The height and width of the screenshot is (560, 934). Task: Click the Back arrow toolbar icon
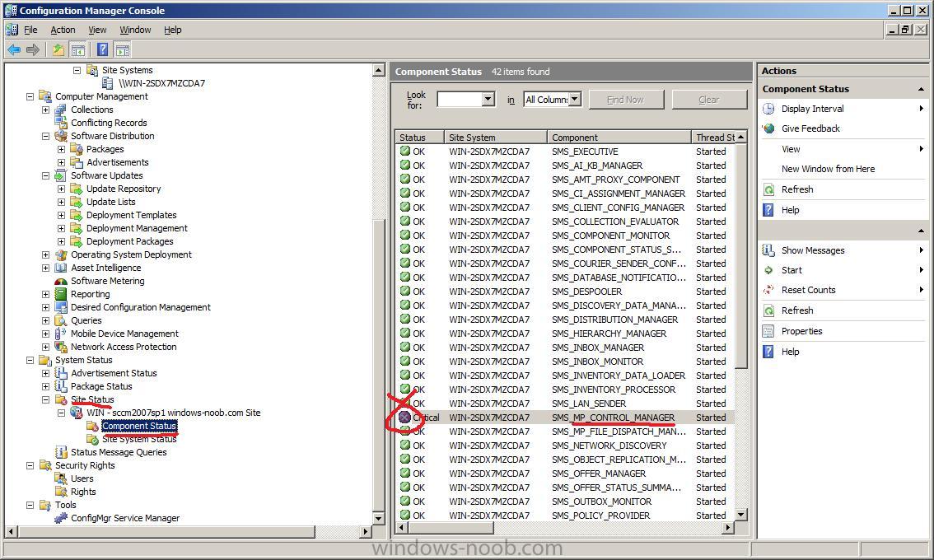click(x=14, y=50)
